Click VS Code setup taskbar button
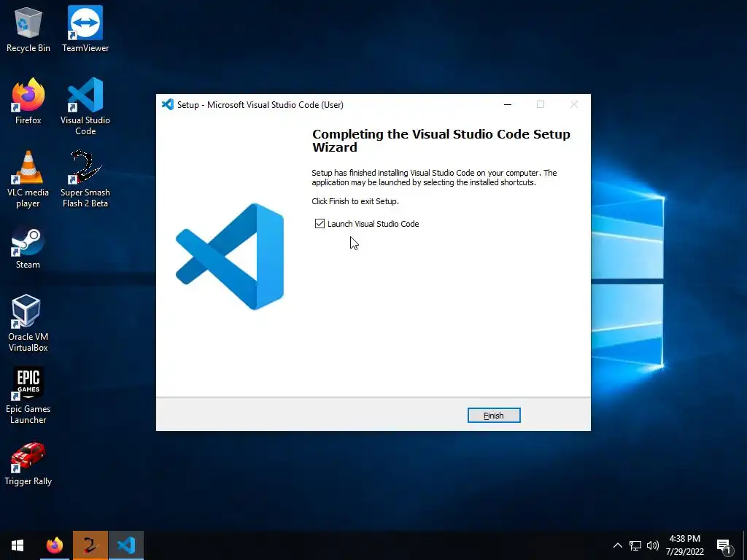 tap(126, 545)
